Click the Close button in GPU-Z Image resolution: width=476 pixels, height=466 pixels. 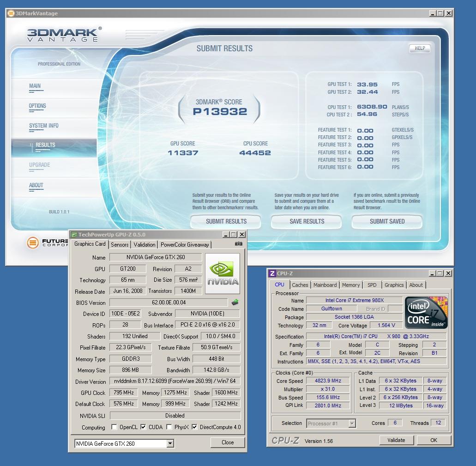(227, 442)
